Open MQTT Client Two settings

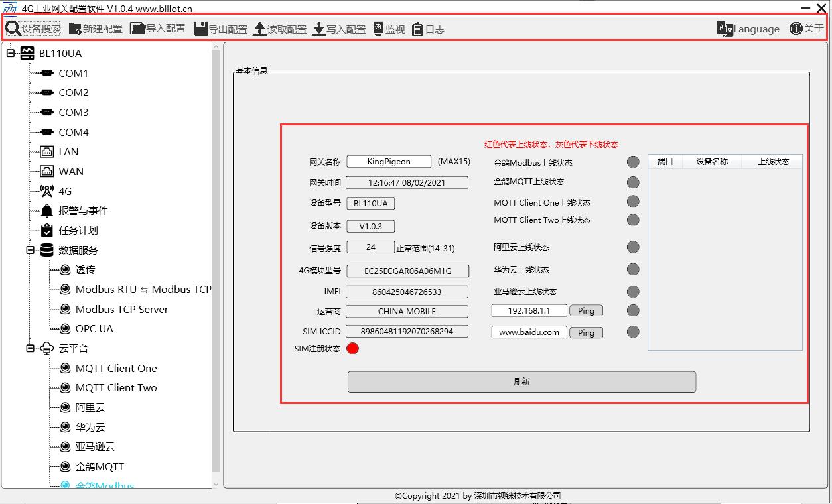(x=116, y=388)
